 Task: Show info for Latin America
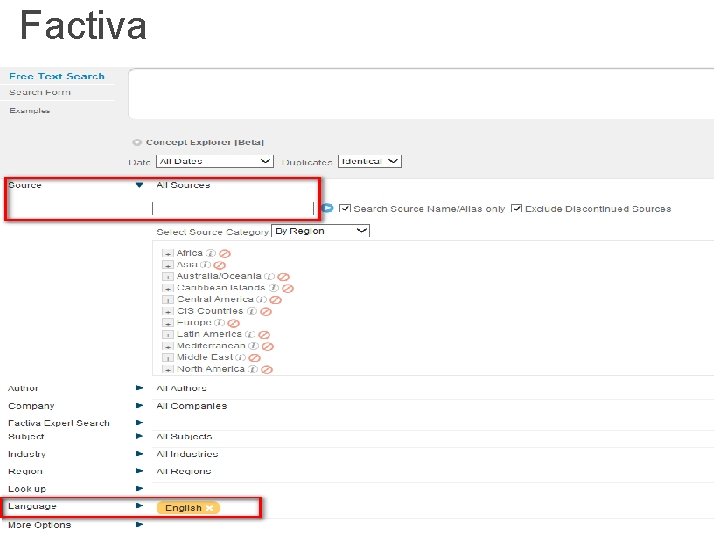click(250, 334)
